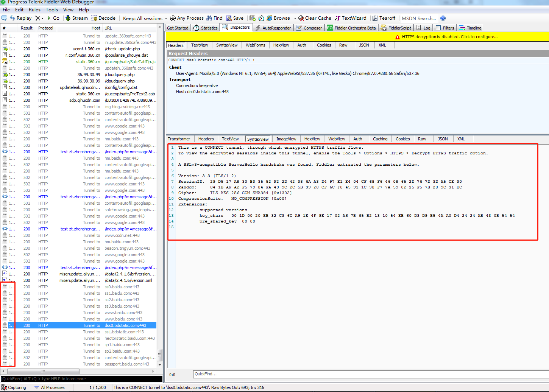549x392 pixels.
Task: Save sessions with the Save icon
Action: tap(235, 18)
